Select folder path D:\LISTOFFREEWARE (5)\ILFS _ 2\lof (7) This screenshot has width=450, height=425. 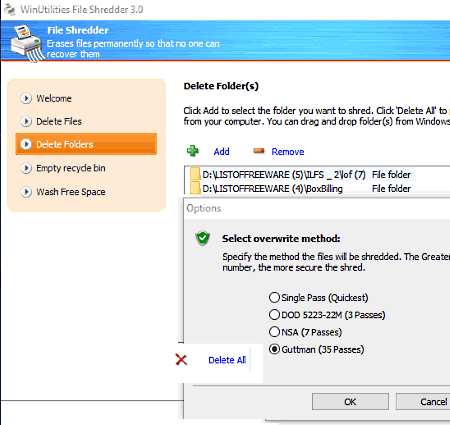click(284, 175)
